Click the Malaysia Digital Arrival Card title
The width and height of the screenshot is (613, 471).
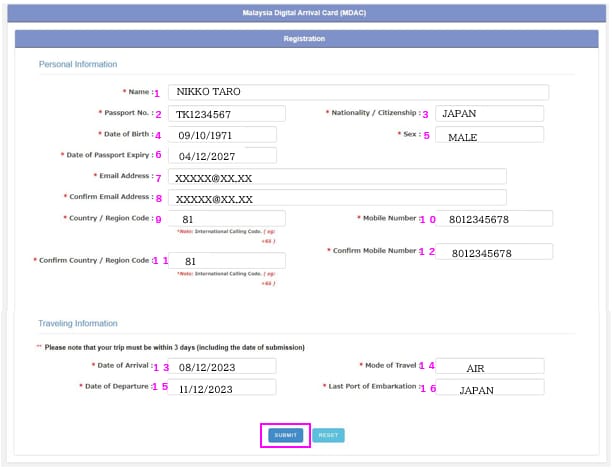click(305, 13)
